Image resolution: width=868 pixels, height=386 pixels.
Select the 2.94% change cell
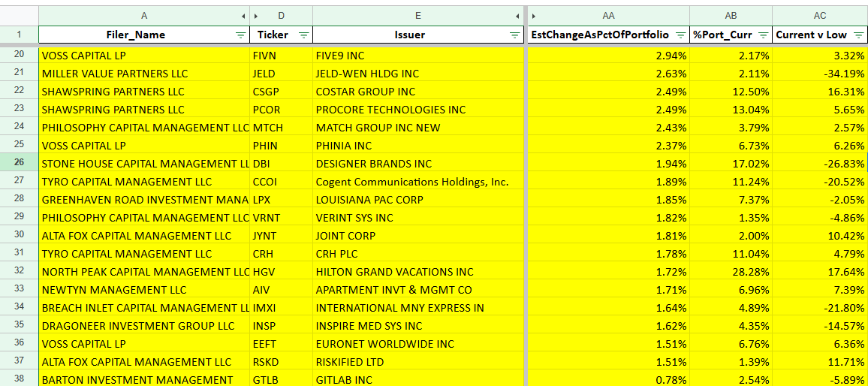(608, 55)
